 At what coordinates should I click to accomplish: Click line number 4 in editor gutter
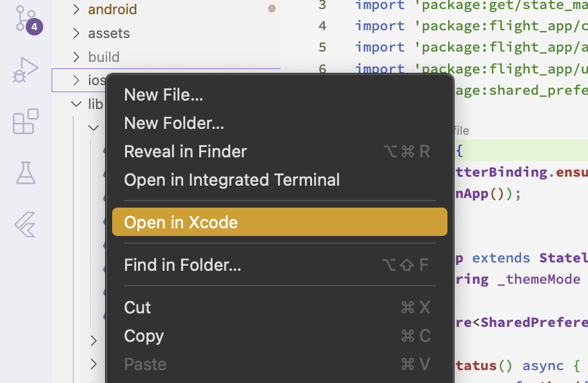[322, 26]
